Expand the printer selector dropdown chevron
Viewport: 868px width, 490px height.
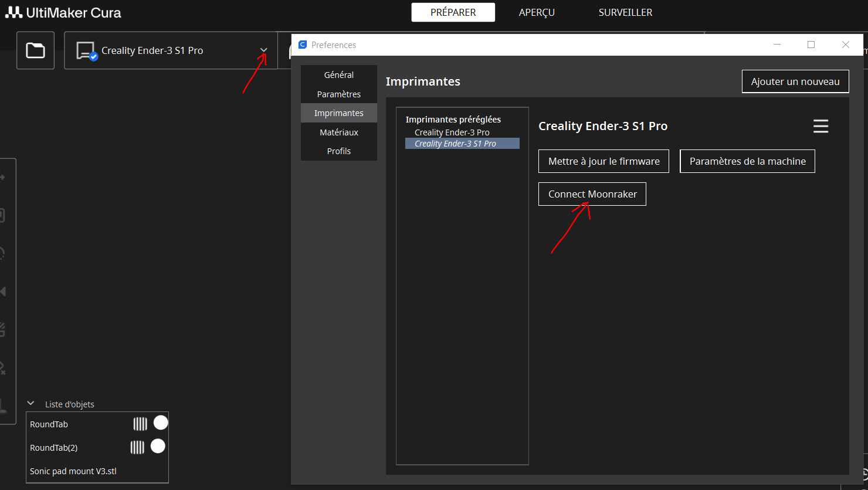tap(264, 50)
